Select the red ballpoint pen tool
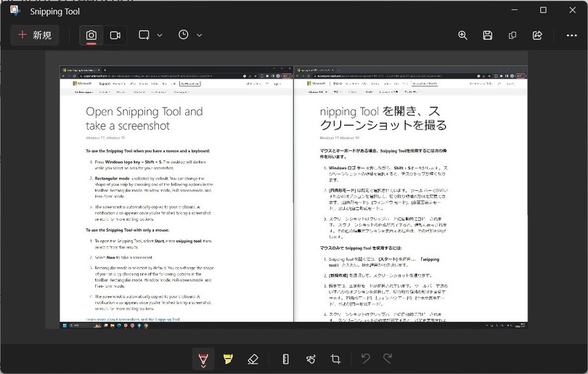Viewport: 588px width, 374px height. [x=203, y=359]
